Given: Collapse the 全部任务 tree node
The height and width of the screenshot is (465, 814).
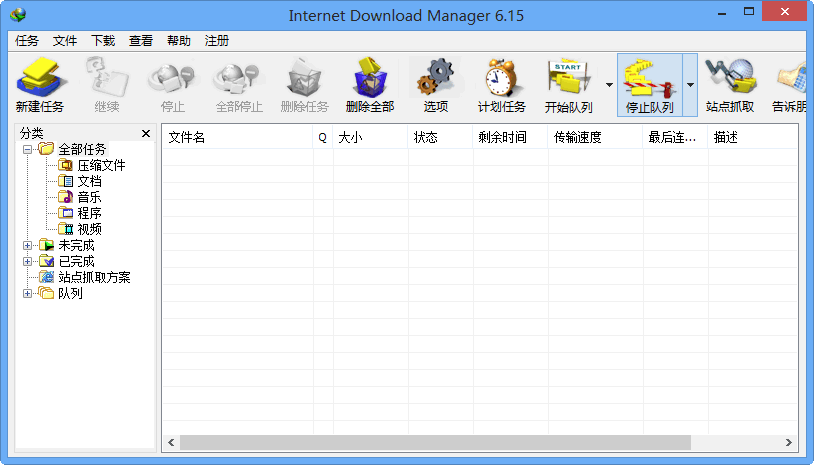Looking at the screenshot, I should pyautogui.click(x=28, y=149).
